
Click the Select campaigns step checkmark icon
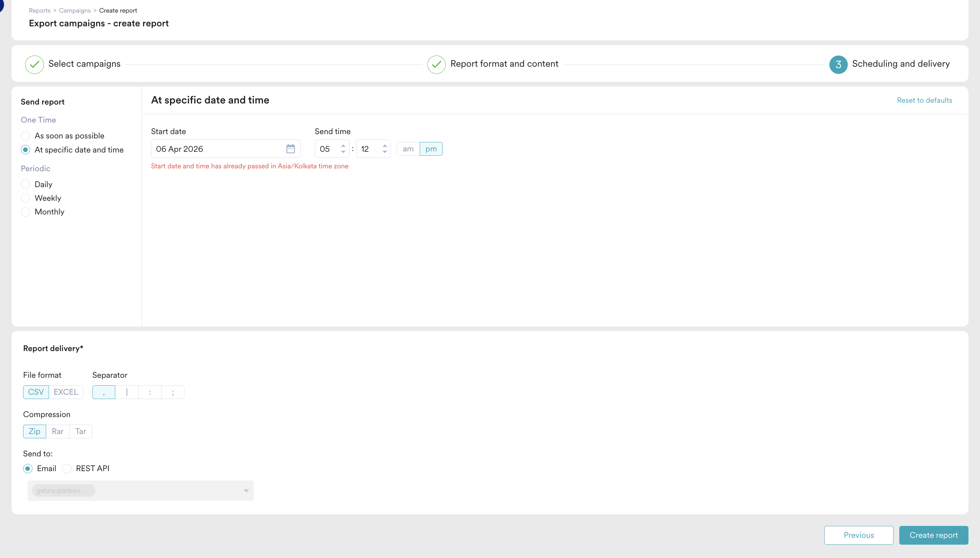click(35, 65)
